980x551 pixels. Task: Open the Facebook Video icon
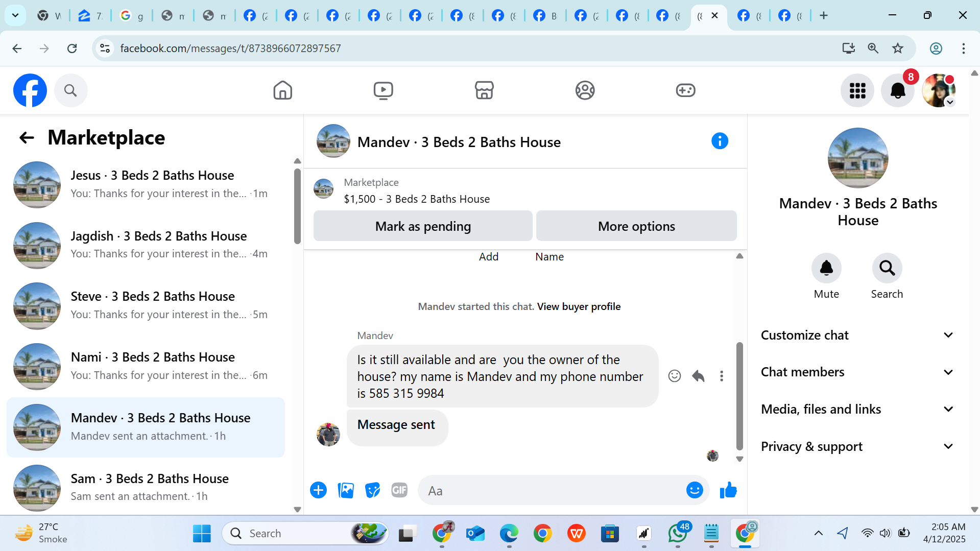[383, 90]
